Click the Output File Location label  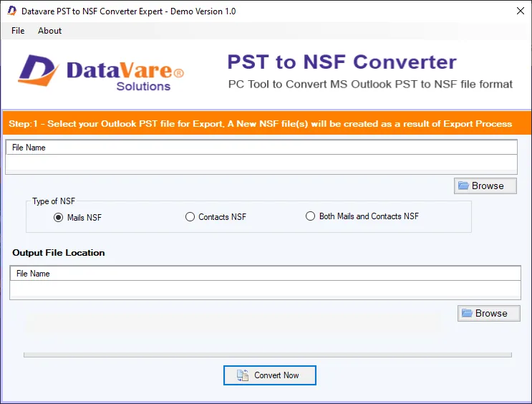coord(59,253)
